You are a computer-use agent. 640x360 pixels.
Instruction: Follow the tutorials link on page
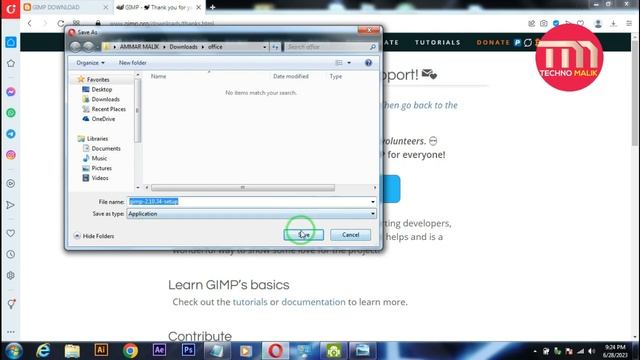pos(250,302)
